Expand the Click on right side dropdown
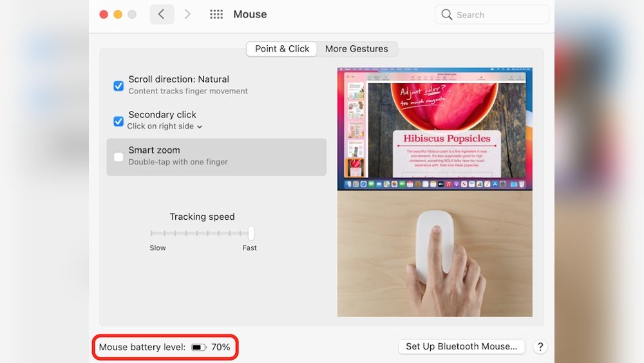Screen dimensions: 644x363 click(165, 126)
